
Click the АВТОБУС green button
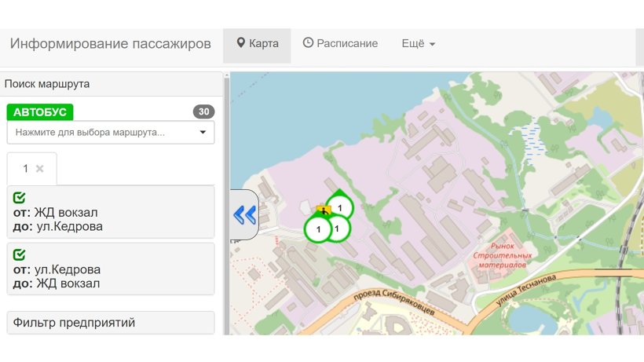(40, 112)
